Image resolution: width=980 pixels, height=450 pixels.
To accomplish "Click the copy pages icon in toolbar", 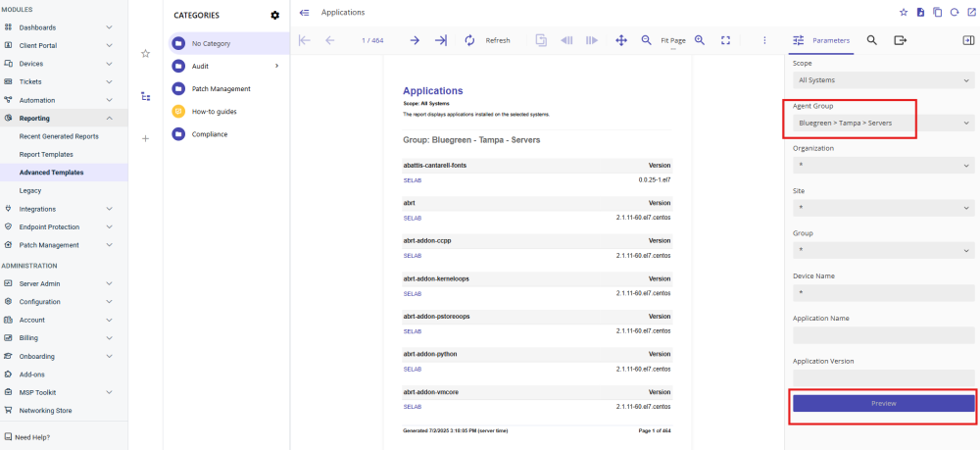I will 541,40.
